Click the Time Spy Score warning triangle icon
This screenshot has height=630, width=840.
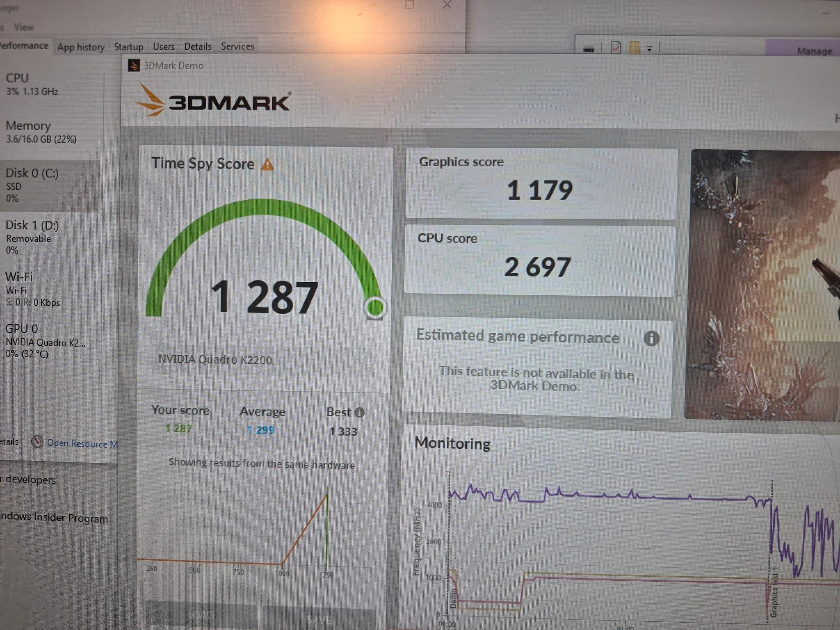pos(268,165)
